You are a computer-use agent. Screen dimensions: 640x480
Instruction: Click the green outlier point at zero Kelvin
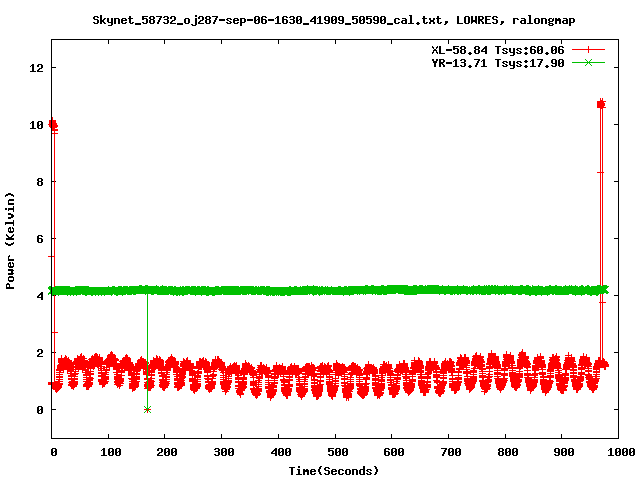147,409
